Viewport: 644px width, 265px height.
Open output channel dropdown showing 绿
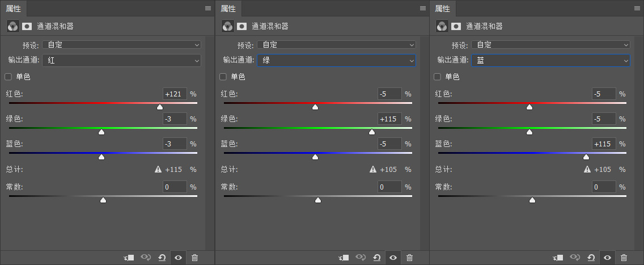point(336,60)
